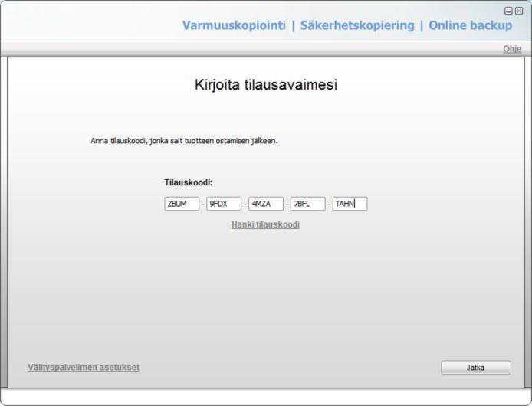532x406 pixels.
Task: Open Hanki tilauskoodi link
Action: pyautogui.click(x=266, y=224)
